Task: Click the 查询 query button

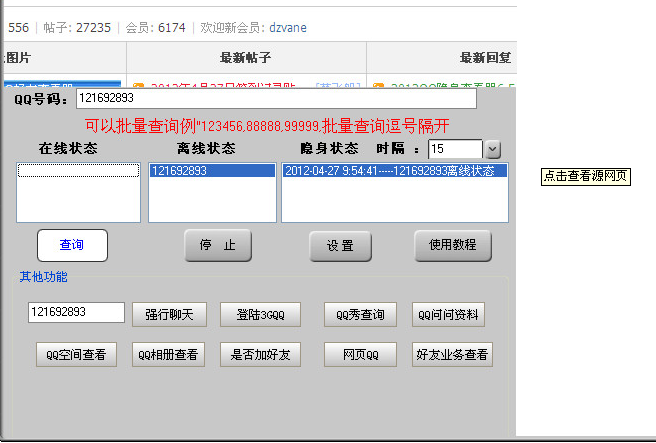Action: tap(72, 245)
